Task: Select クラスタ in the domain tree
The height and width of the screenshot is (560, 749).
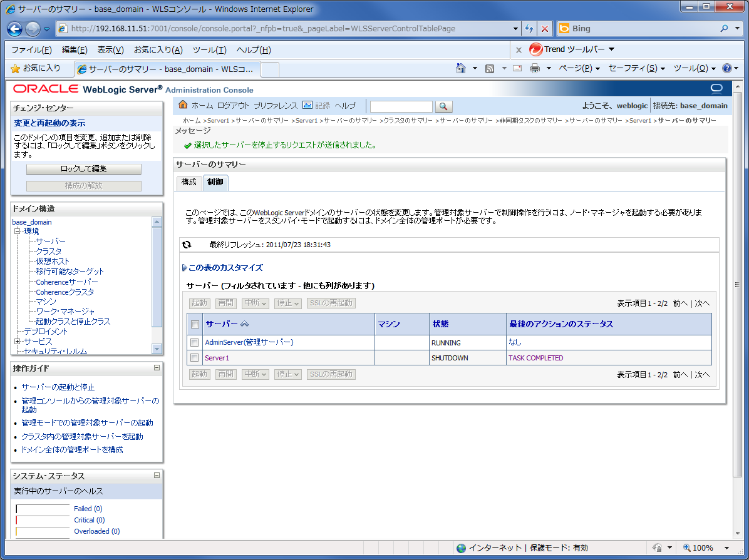Action: coord(49,251)
